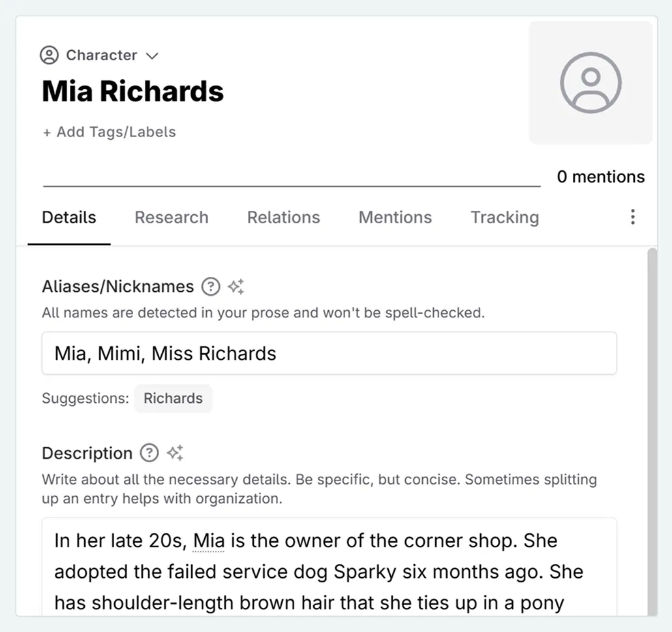Open the help tooltip beside Description
This screenshot has height=632, width=672.
(149, 453)
